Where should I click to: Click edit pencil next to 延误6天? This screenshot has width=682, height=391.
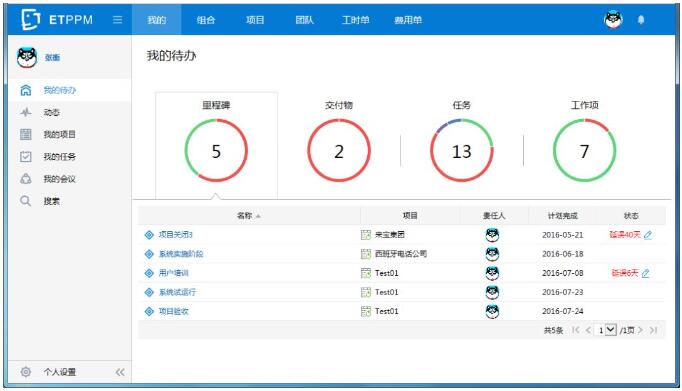pyautogui.click(x=645, y=273)
